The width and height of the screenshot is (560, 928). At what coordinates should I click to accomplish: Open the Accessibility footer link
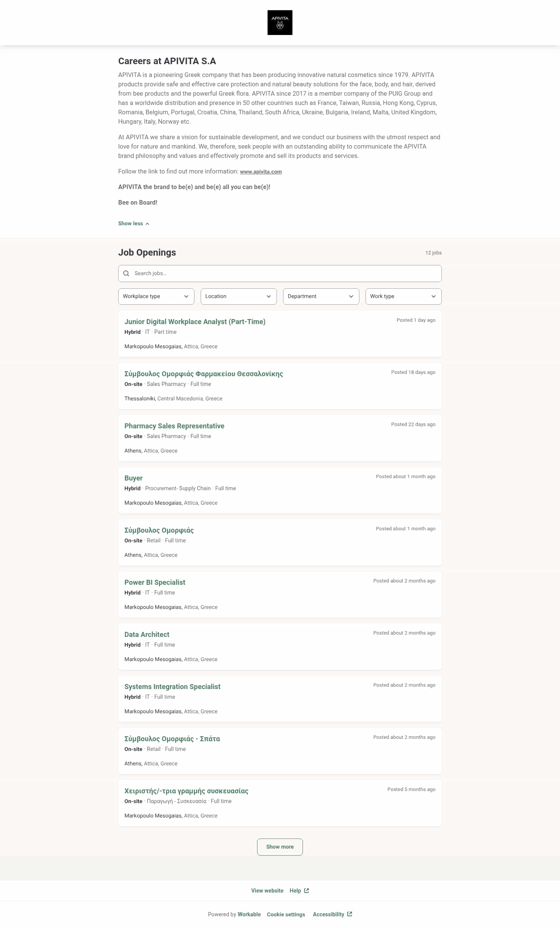(328, 914)
